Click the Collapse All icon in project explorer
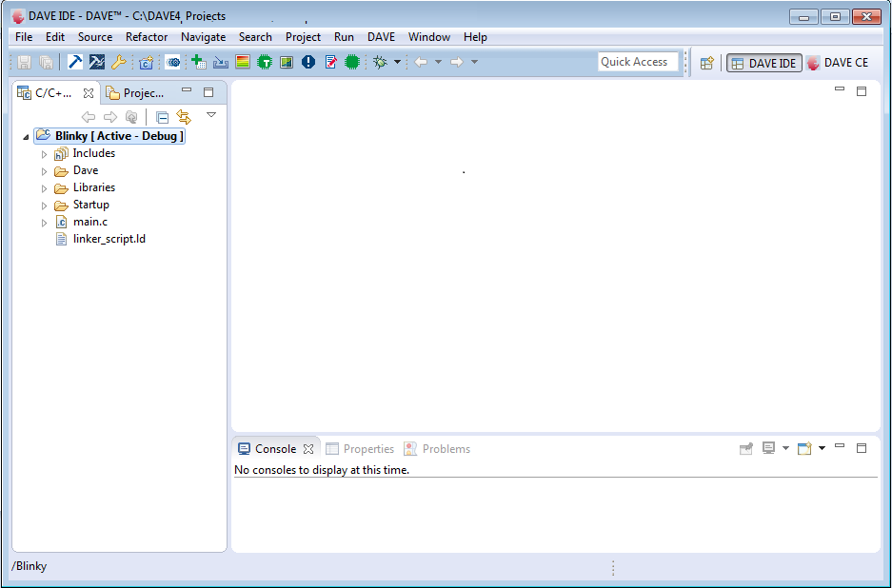The image size is (892, 588). tap(162, 117)
